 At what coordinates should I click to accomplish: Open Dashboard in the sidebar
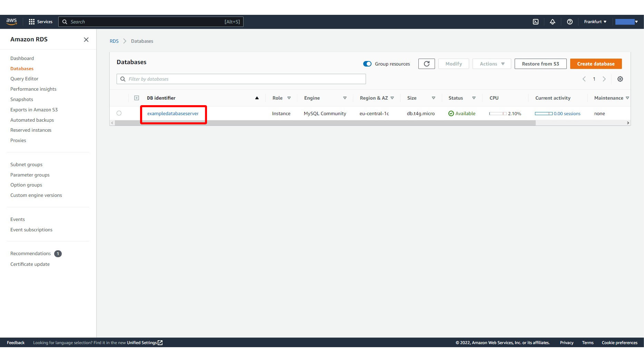tap(22, 58)
